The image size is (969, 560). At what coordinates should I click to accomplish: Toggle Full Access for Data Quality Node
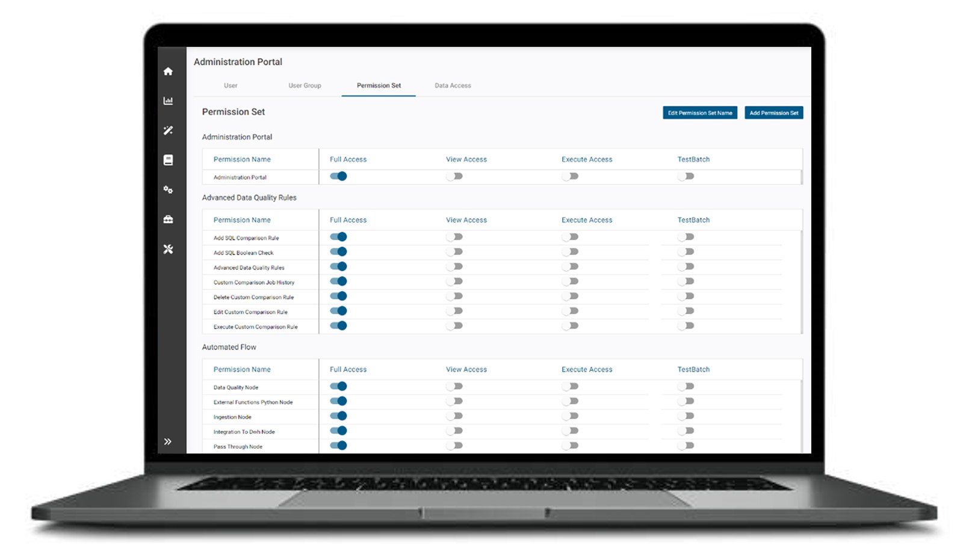(338, 386)
